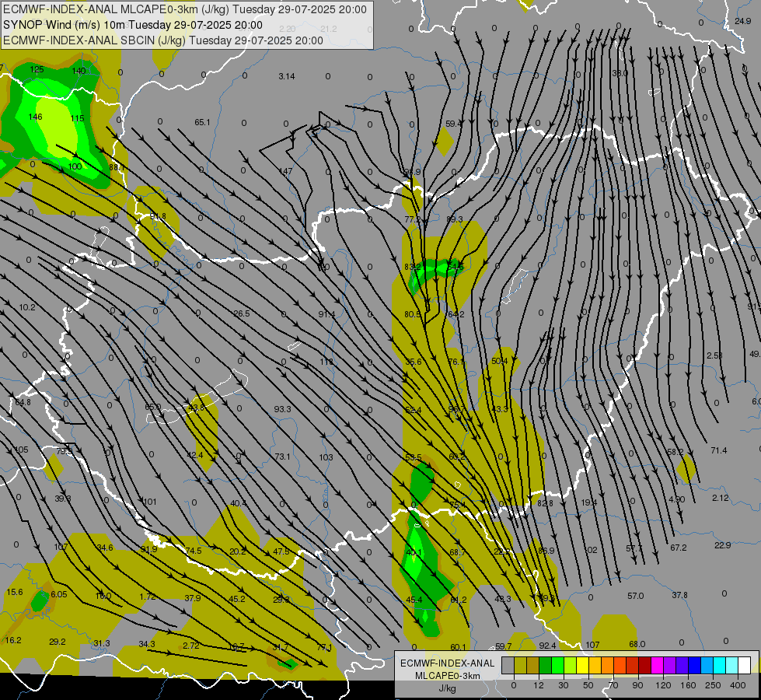Select the 115 value near the green area
The image size is (761, 700).
(77, 118)
